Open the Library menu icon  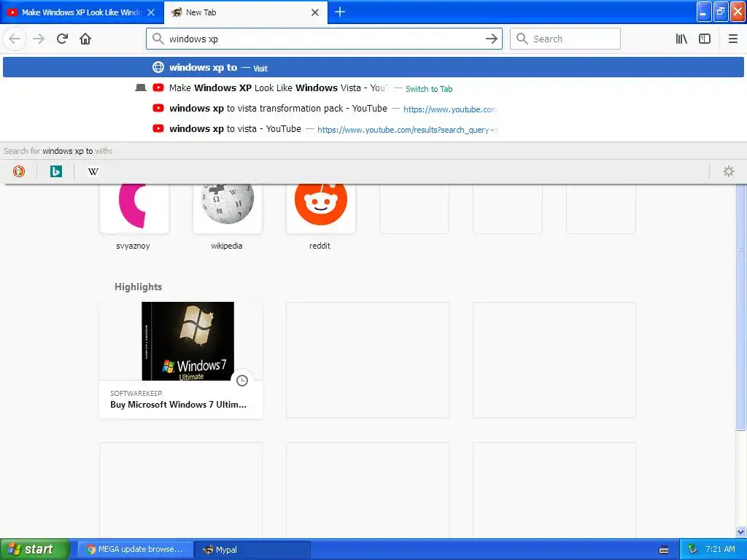tap(681, 39)
